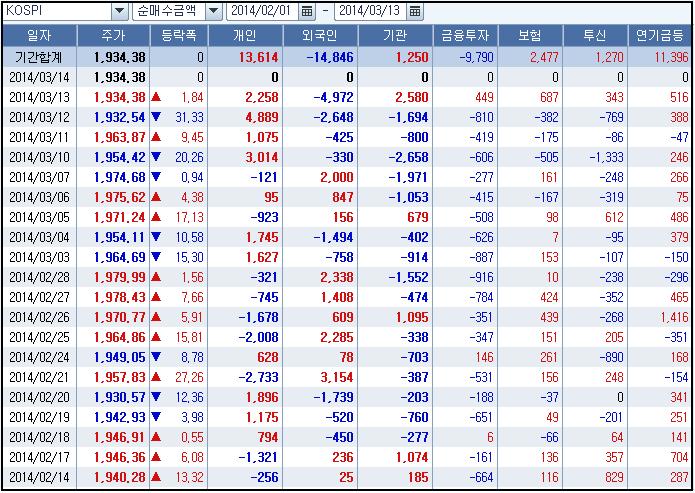The image size is (695, 493).
Task: Select the 2014/02/18 date row
Action: point(39,437)
